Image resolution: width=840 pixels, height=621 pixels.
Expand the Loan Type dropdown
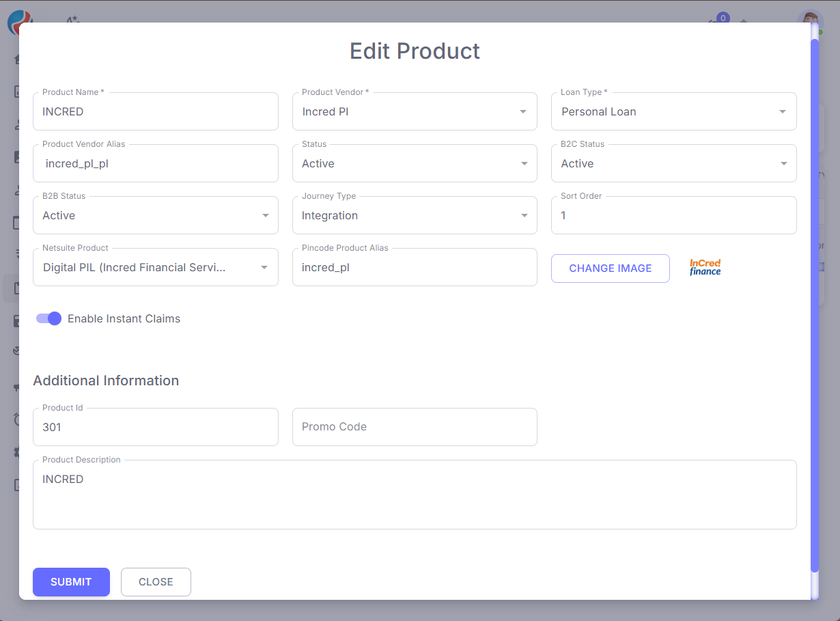click(673, 111)
